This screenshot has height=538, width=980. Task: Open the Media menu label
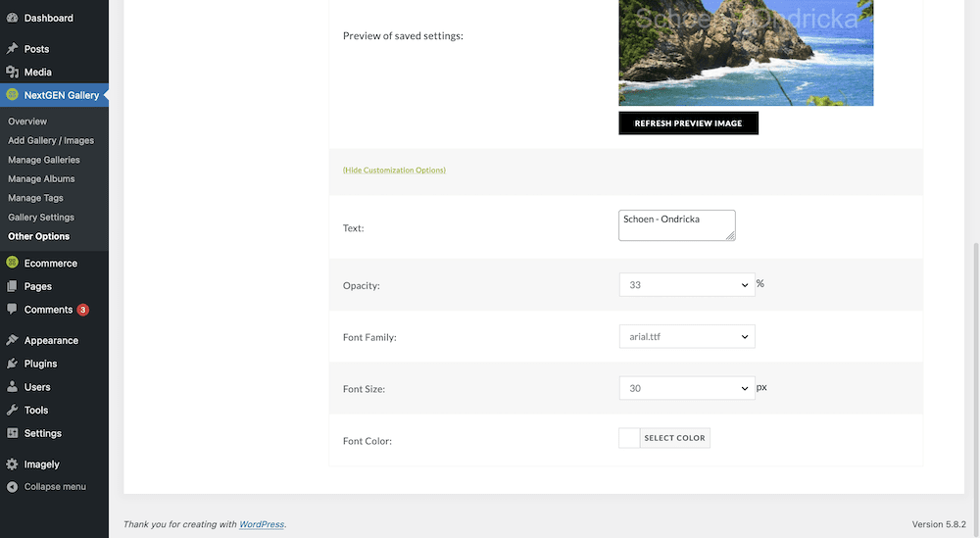[x=37, y=72]
